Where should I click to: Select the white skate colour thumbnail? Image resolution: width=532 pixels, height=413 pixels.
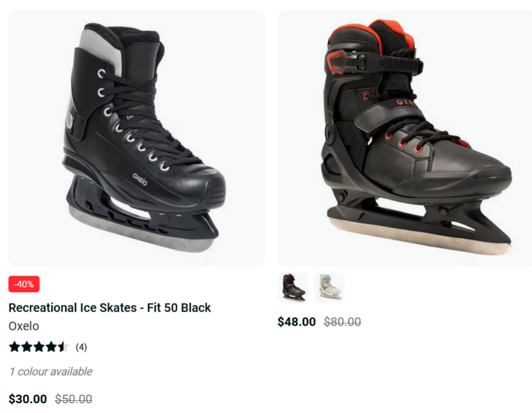[x=330, y=288]
